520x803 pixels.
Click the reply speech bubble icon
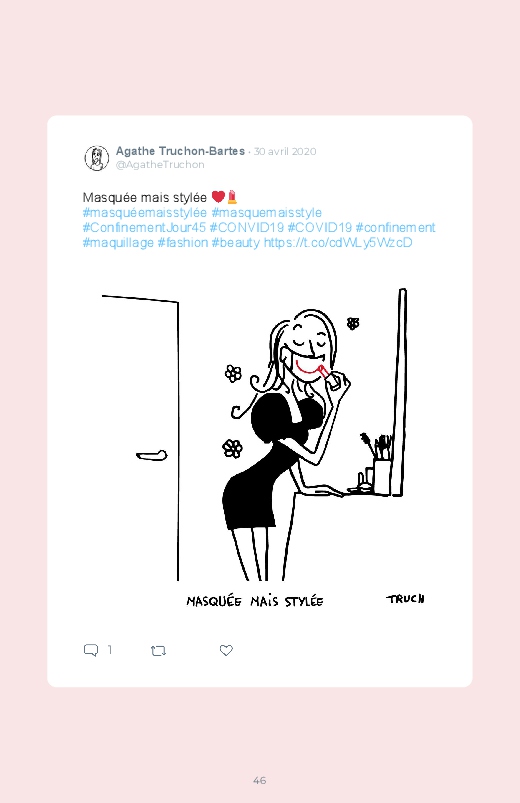pos(91,650)
